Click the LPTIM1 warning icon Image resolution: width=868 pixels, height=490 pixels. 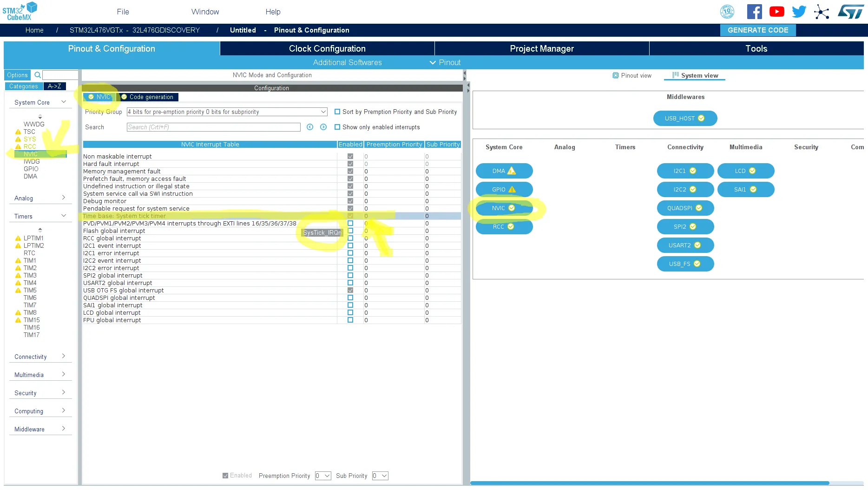point(18,238)
